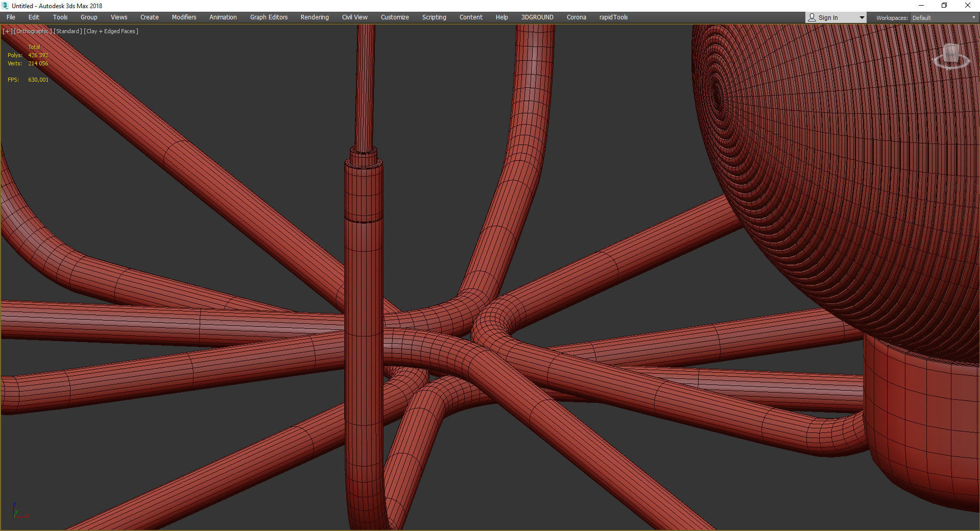The image size is (980, 531).
Task: Open the Graph Editors menu
Action: coord(269,17)
